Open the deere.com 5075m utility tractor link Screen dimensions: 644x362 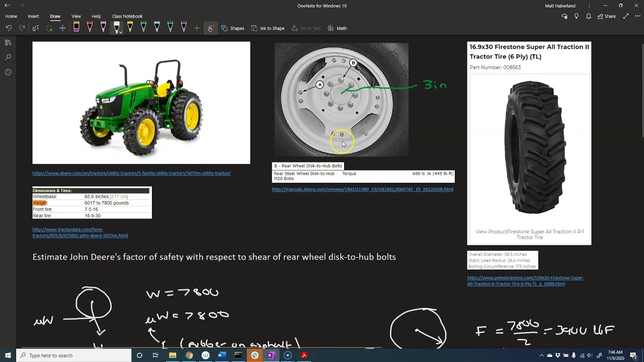click(x=131, y=173)
